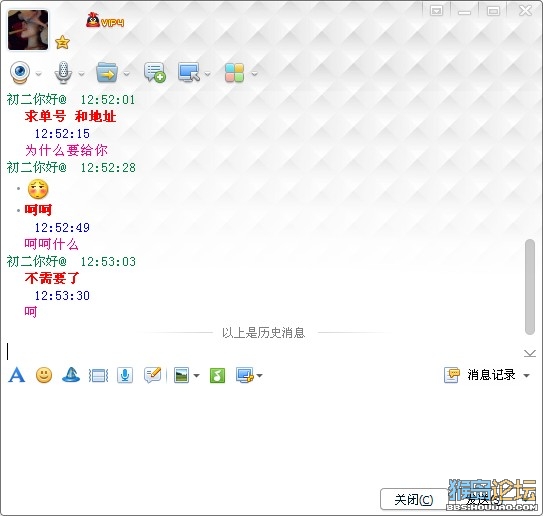
Task: Open handwriting input notepad pencil icon
Action: pos(153,375)
